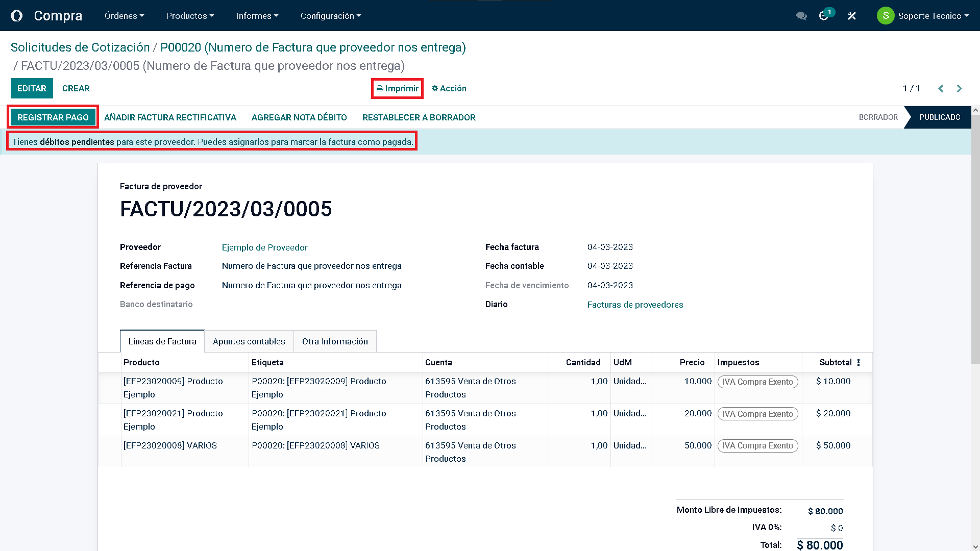
Task: Go to the next record arrow
Action: [959, 88]
